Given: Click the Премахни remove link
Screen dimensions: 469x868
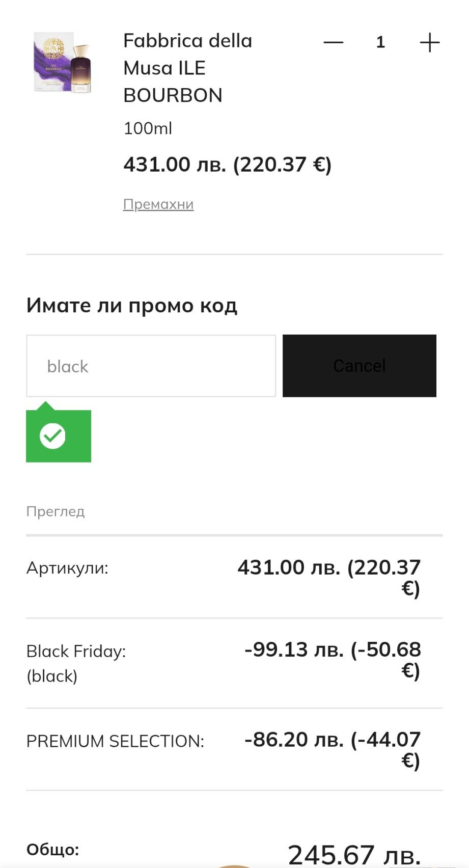Looking at the screenshot, I should 158,204.
